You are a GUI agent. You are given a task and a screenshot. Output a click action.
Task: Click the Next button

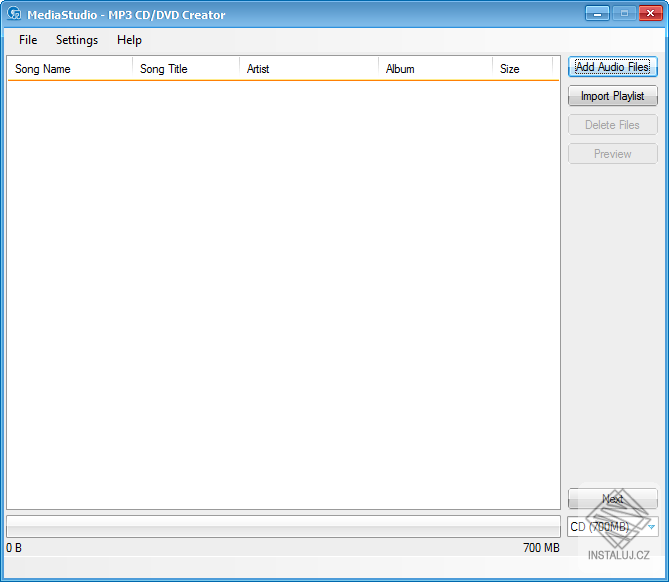pos(613,499)
